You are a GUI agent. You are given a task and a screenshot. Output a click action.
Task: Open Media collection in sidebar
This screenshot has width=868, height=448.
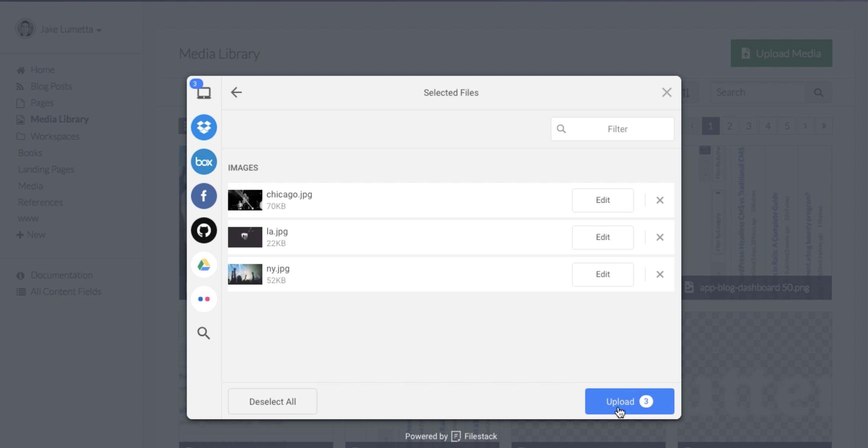30,186
